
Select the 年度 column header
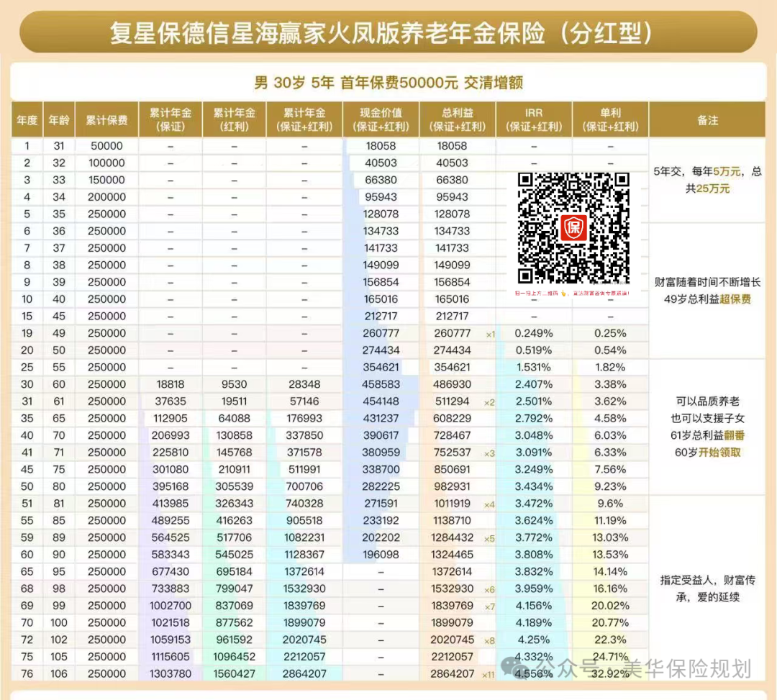(x=26, y=120)
